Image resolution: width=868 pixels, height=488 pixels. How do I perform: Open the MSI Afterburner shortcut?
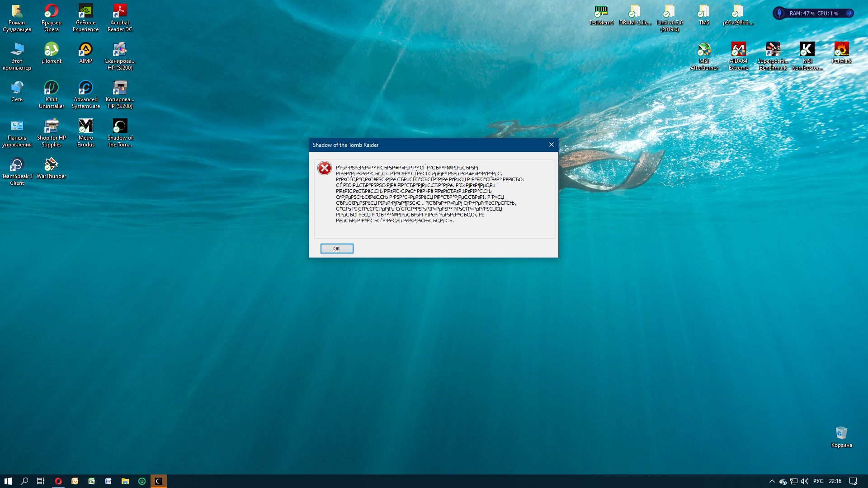704,56
